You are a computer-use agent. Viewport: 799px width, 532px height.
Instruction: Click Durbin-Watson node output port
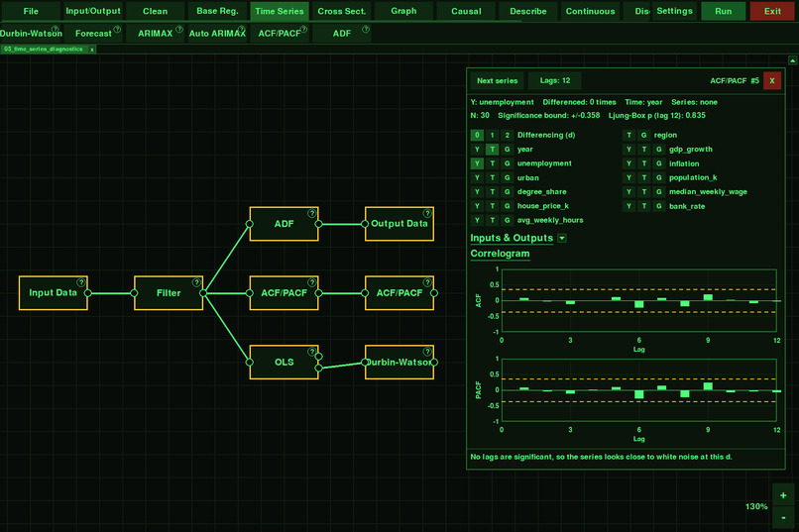pos(434,363)
